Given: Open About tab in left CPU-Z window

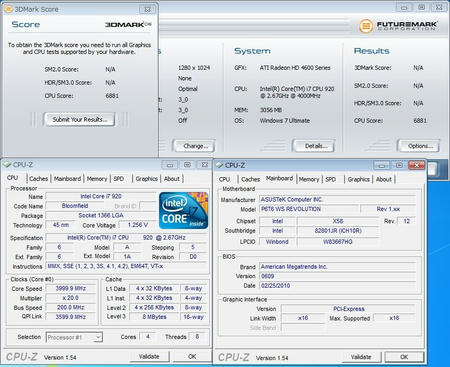Looking at the screenshot, I should 172,179.
